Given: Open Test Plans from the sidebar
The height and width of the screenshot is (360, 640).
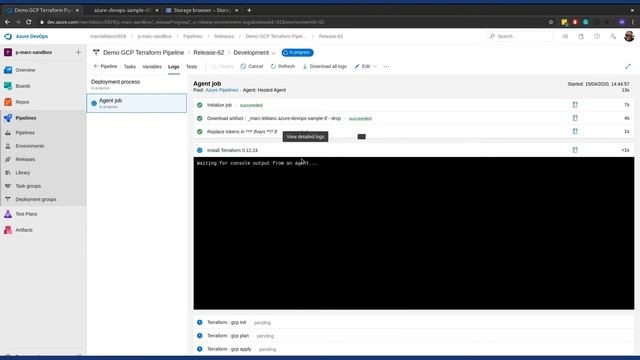Looking at the screenshot, I should coord(26,214).
